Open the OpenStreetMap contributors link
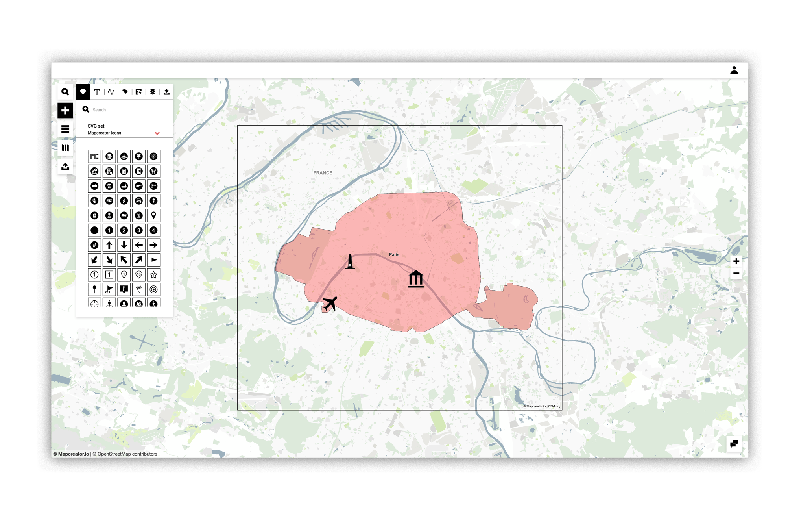812x513 pixels. click(x=125, y=454)
